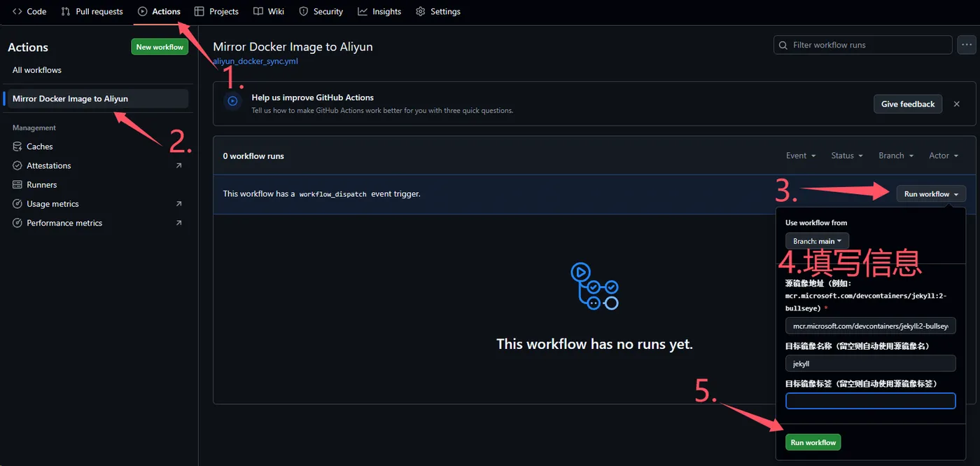
Task: Open the Insights tab
Action: point(379,11)
